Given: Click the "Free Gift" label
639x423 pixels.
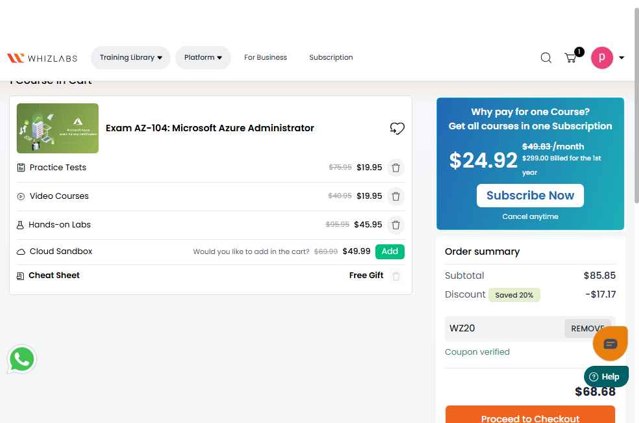Looking at the screenshot, I should click(x=366, y=275).
